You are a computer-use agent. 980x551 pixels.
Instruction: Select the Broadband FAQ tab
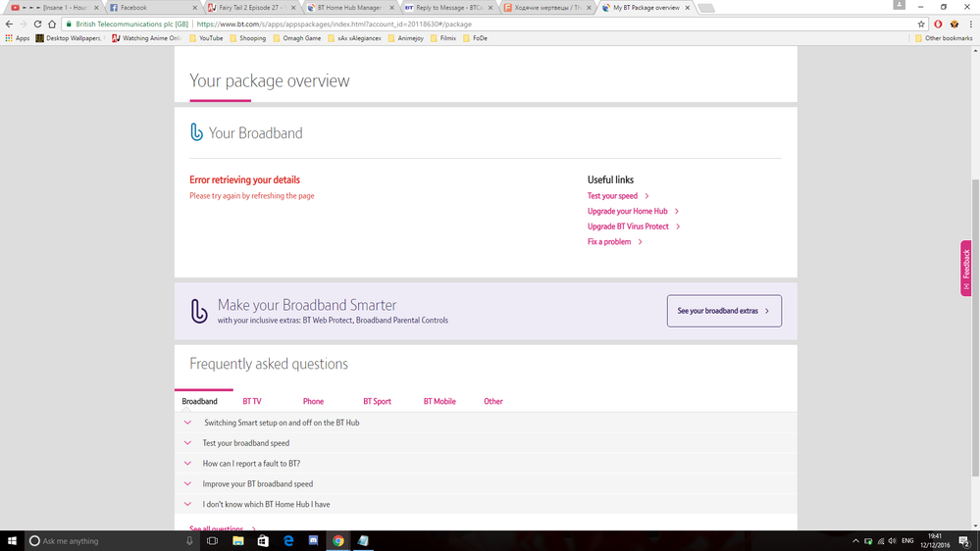point(199,401)
